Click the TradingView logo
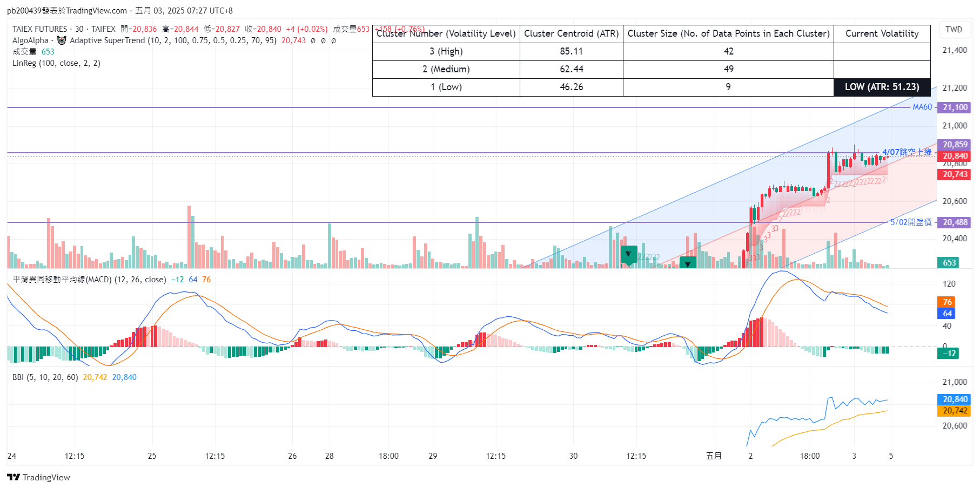This screenshot has height=489, width=980. coord(38,477)
